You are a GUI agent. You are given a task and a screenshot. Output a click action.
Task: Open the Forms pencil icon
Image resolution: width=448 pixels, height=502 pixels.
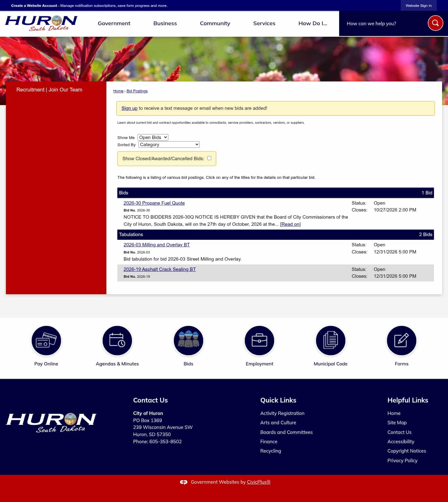point(402,341)
